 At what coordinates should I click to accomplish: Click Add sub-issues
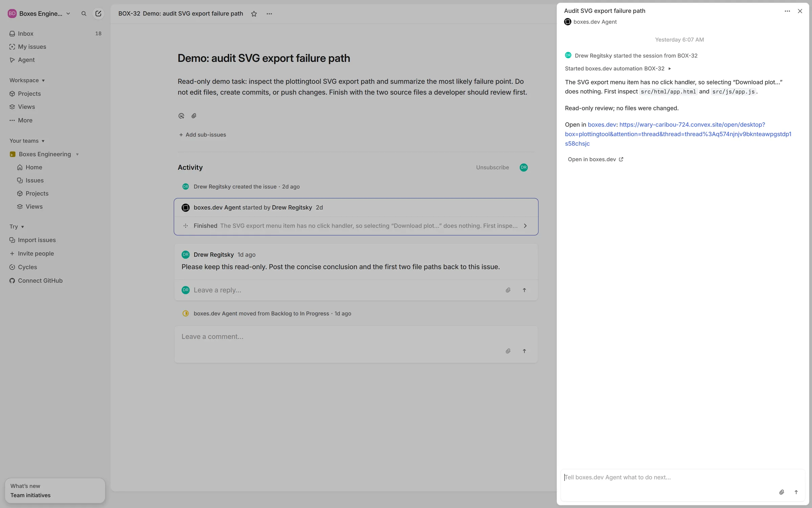click(x=202, y=135)
